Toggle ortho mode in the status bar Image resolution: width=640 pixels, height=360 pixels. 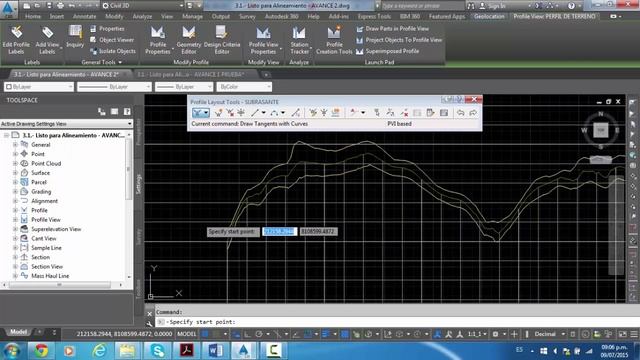pyautogui.click(x=247, y=334)
